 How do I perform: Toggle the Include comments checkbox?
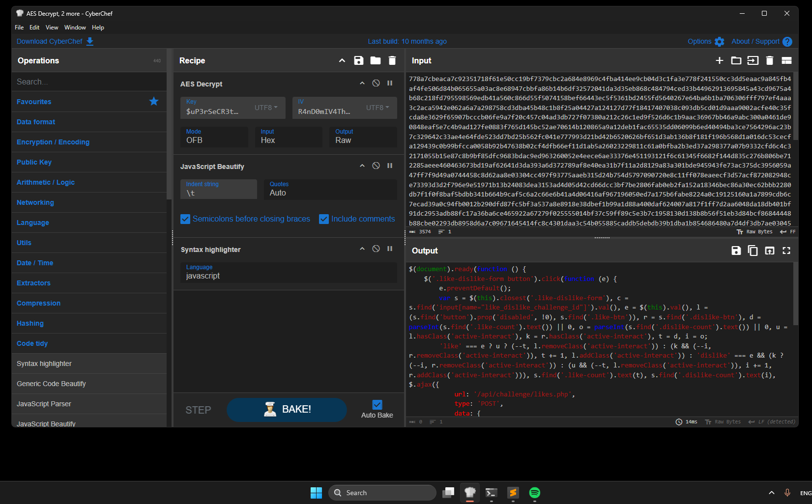pyautogui.click(x=324, y=219)
